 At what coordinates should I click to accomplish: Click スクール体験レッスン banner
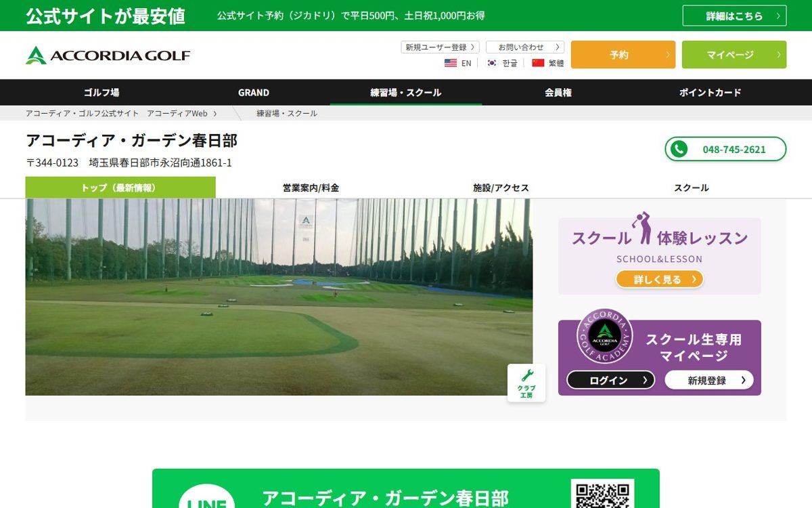660,256
